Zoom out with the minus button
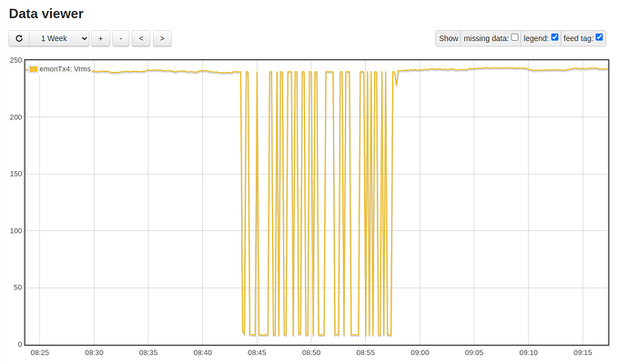 pos(121,38)
